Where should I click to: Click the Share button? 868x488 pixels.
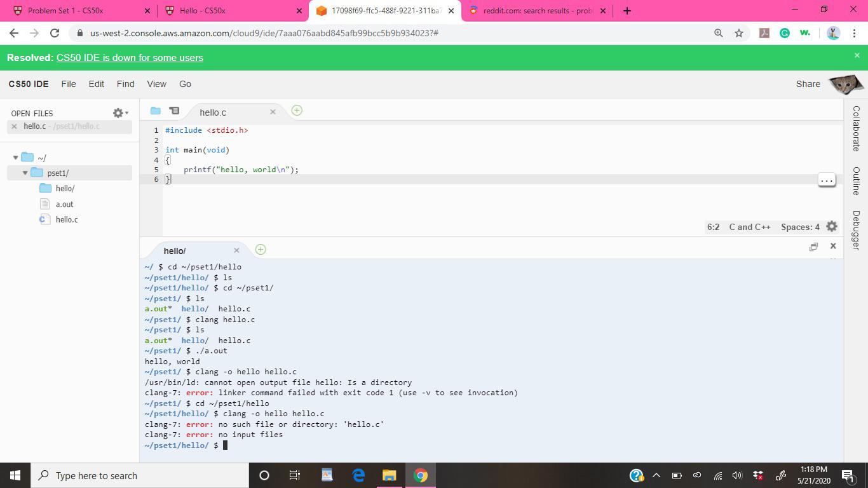pyautogui.click(x=808, y=84)
